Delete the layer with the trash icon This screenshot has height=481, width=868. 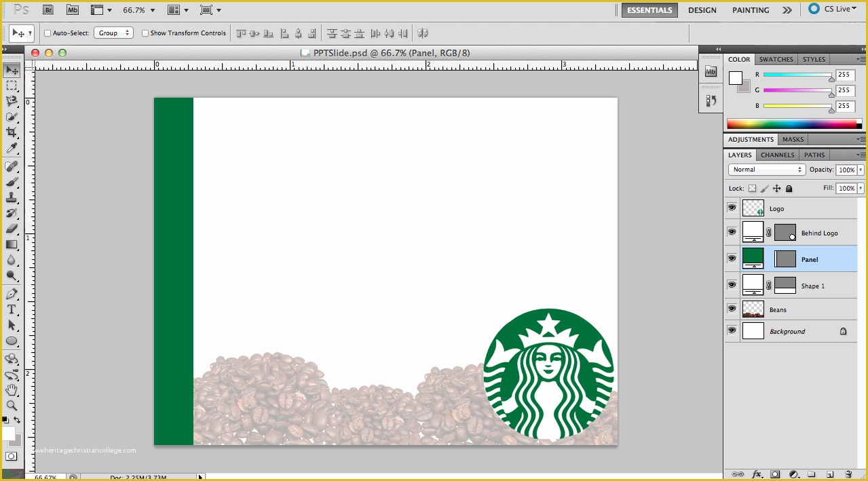coord(848,474)
